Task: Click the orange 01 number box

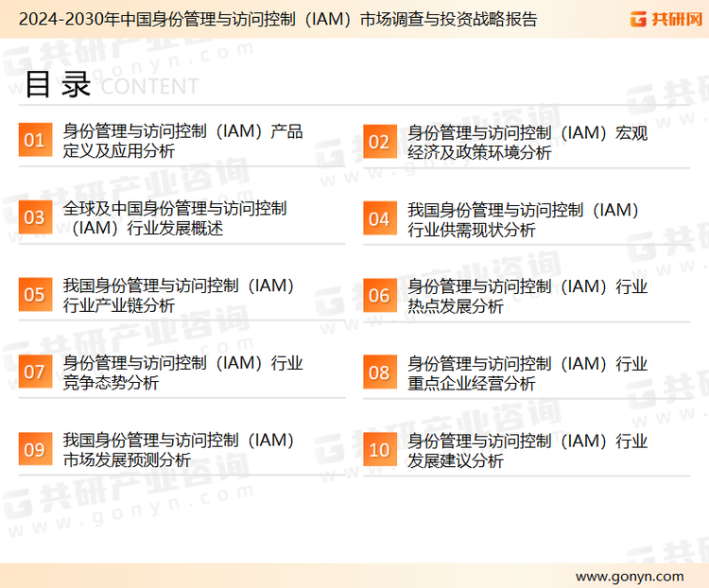Action: tap(35, 140)
